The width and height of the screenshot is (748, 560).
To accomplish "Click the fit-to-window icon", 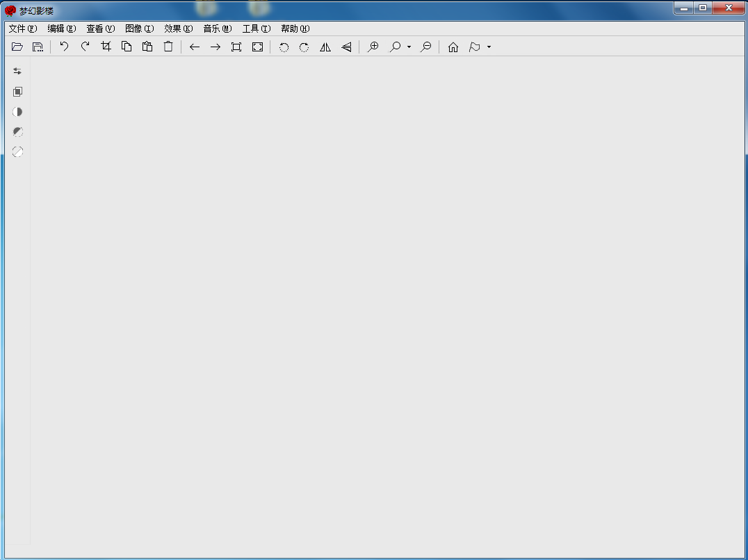I will click(236, 47).
